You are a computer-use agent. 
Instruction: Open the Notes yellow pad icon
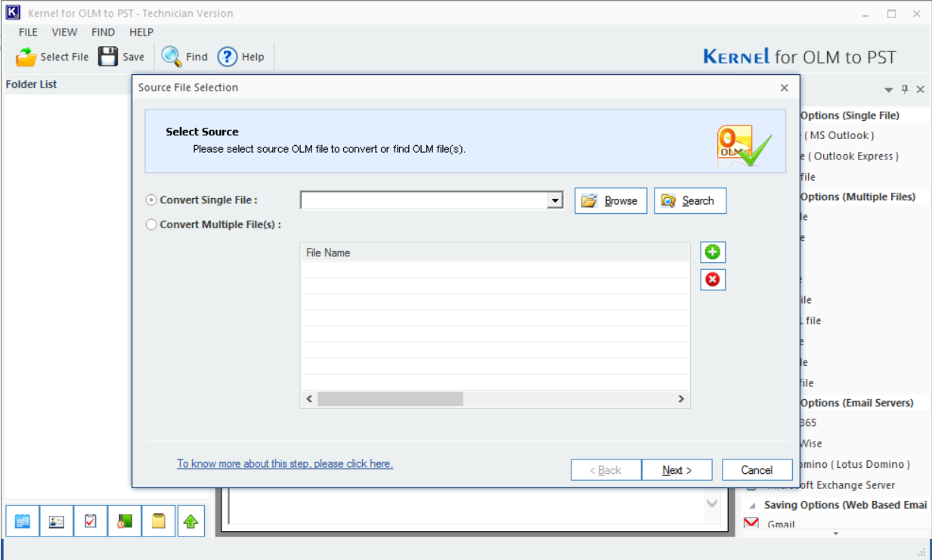[159, 521]
